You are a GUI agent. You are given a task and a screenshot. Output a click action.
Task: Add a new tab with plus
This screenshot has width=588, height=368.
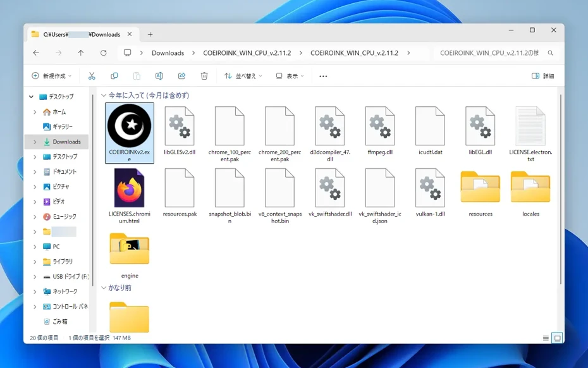point(150,35)
